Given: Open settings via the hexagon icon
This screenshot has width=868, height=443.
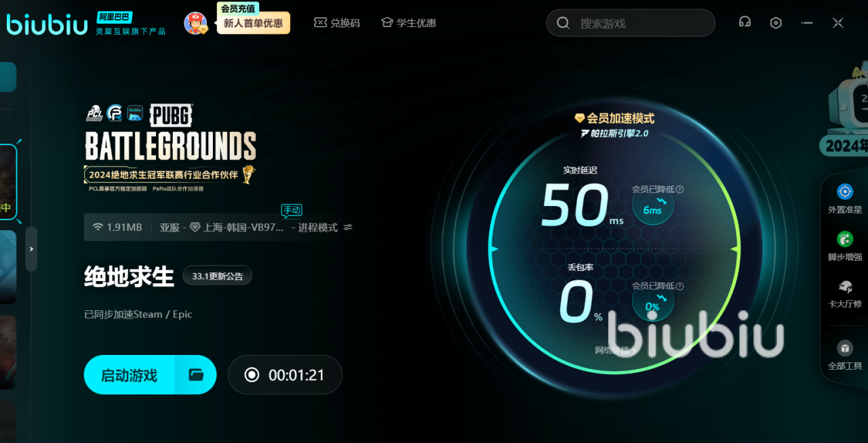Looking at the screenshot, I should (776, 22).
